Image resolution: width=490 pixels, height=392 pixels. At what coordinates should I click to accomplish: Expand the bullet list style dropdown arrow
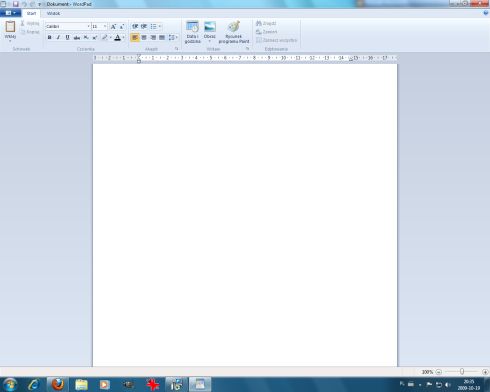pos(160,26)
